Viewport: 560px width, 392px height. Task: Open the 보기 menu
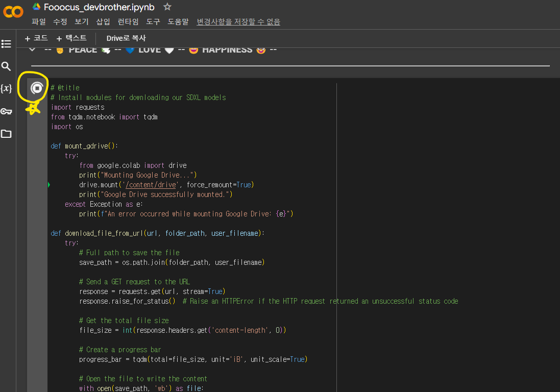pyautogui.click(x=82, y=22)
